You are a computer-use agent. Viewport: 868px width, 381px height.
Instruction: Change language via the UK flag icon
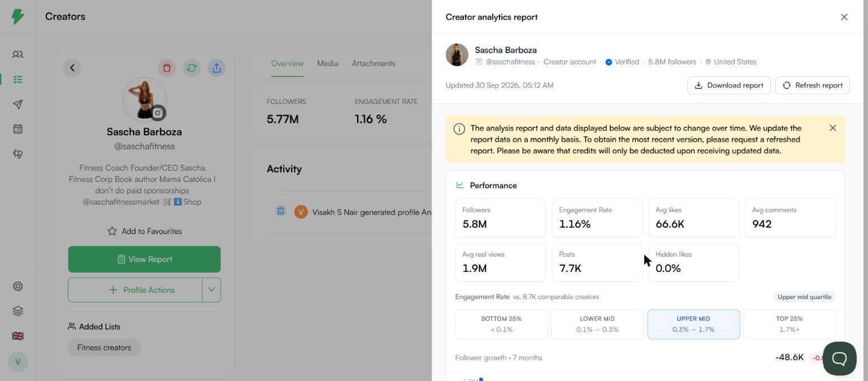[18, 336]
